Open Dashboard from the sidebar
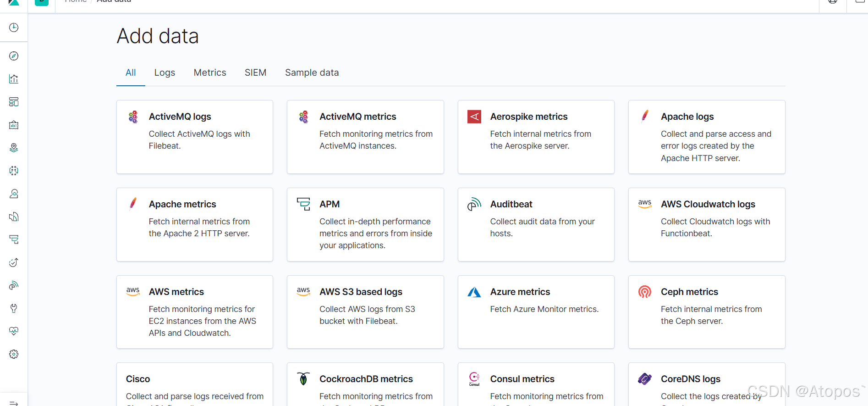The image size is (868, 406). click(x=14, y=102)
